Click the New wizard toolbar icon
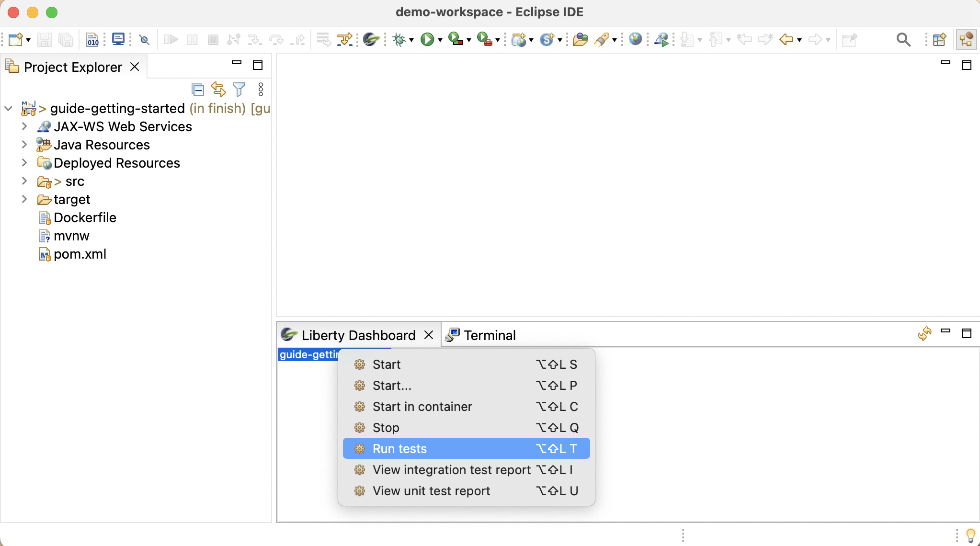 pyautogui.click(x=15, y=39)
